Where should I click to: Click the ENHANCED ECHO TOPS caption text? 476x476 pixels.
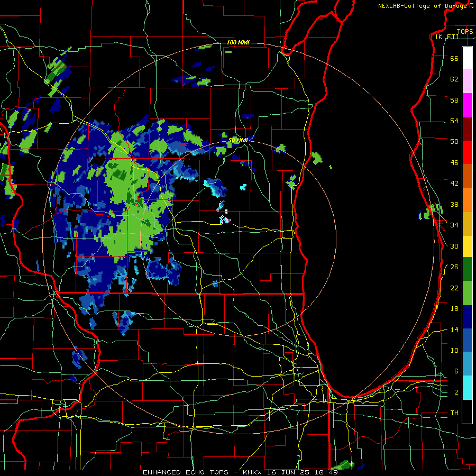click(186, 472)
